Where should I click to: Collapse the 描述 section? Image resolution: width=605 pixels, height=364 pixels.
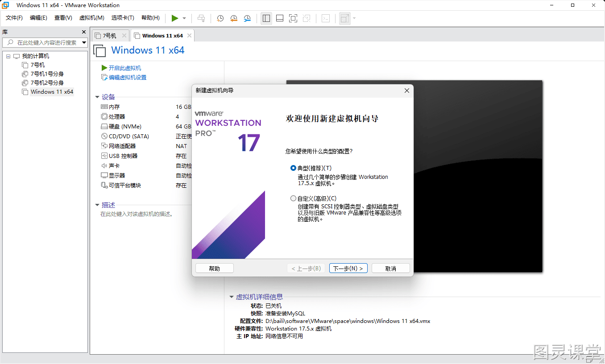[x=97, y=205]
